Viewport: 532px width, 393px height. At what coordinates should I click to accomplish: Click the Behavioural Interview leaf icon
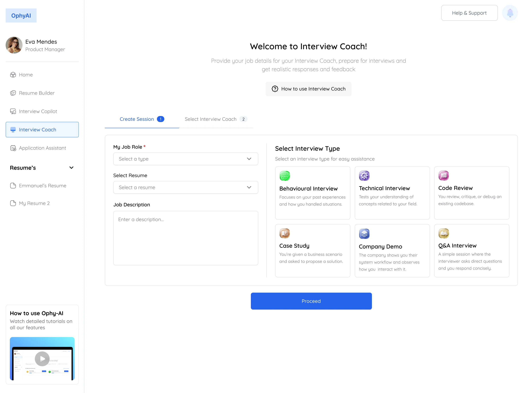(x=285, y=176)
